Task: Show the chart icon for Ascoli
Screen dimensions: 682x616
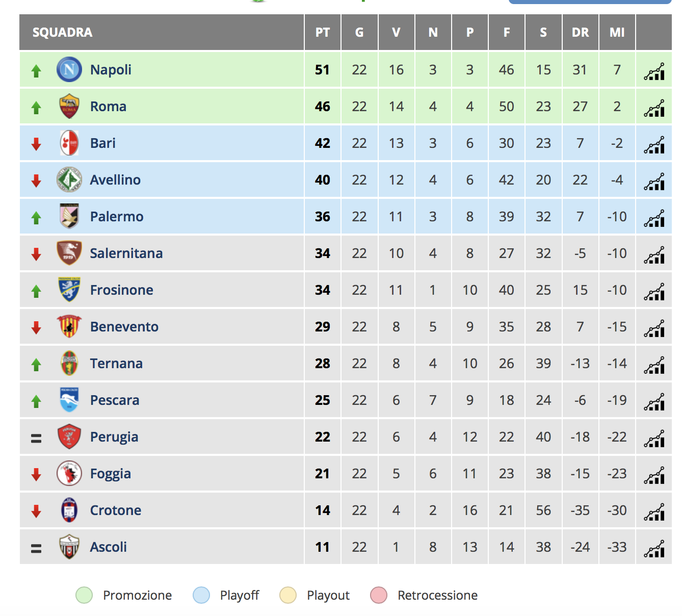Action: 654,549
